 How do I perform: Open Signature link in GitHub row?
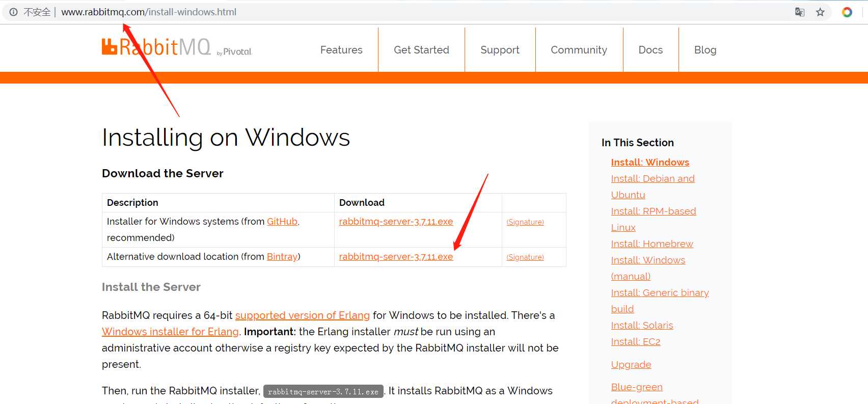(x=525, y=222)
